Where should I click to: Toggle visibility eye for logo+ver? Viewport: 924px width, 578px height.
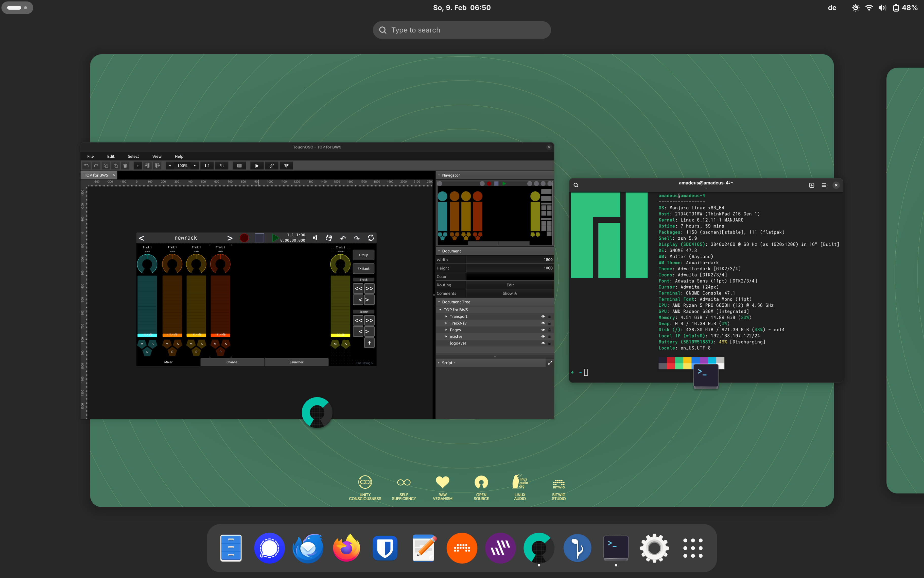tap(543, 343)
